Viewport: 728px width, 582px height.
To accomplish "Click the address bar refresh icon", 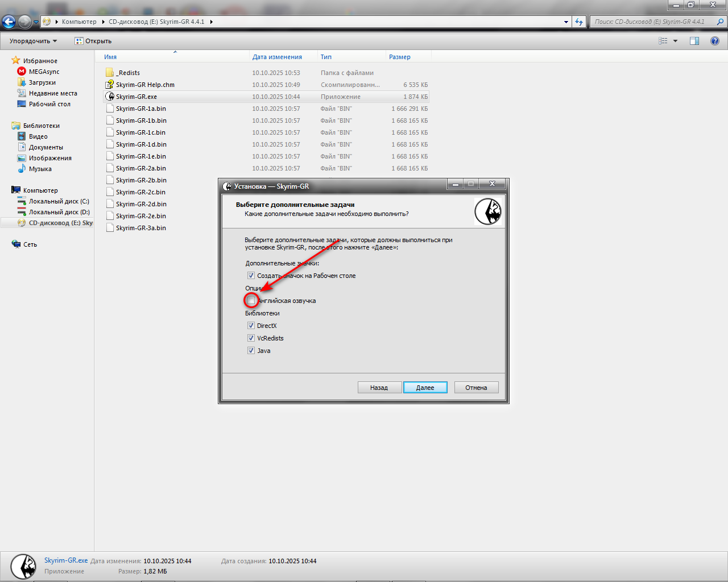I will 579,22.
